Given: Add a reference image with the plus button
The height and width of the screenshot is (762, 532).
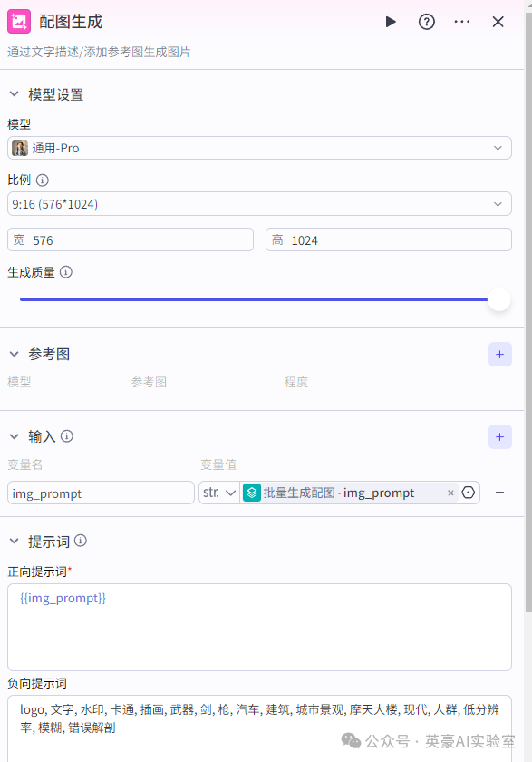Looking at the screenshot, I should coord(500,355).
